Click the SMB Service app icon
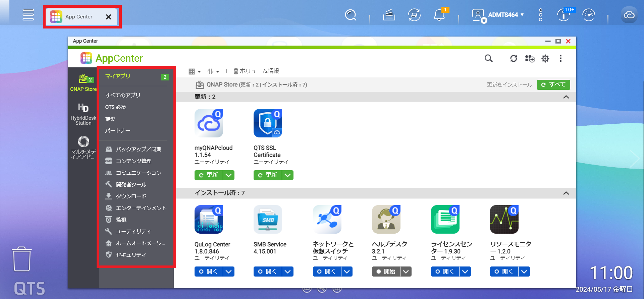 [x=268, y=220]
